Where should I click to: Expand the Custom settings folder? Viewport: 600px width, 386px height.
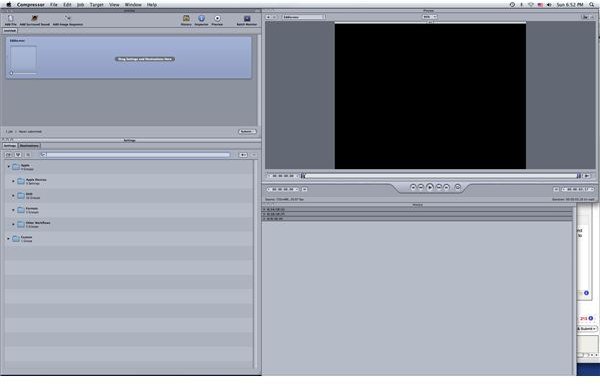8,238
